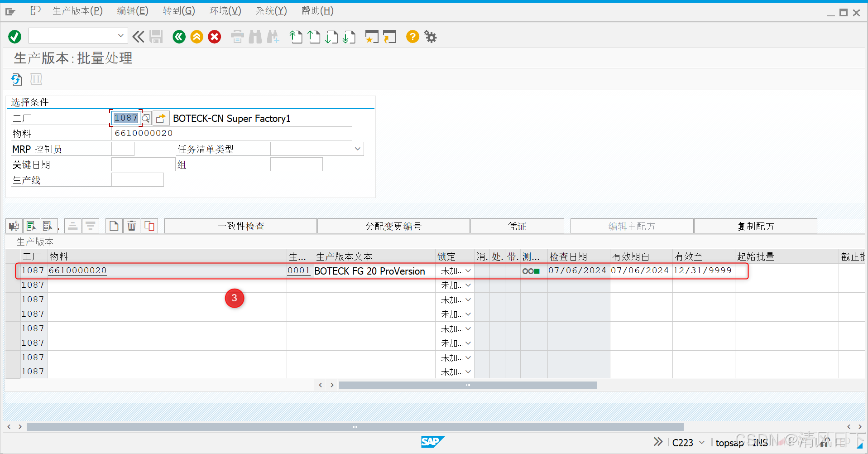Click the 有效期自 column header
The width and height of the screenshot is (868, 454).
pyautogui.click(x=641, y=256)
